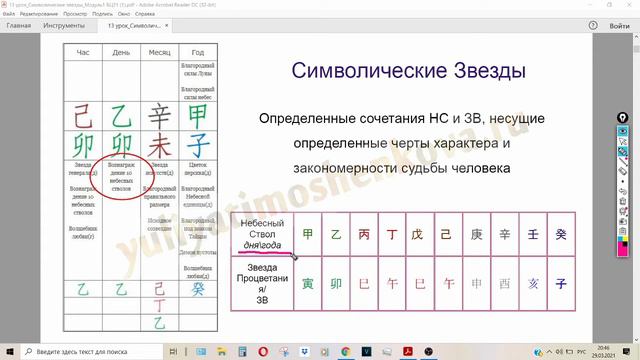Open the Окно menu

(124, 14)
